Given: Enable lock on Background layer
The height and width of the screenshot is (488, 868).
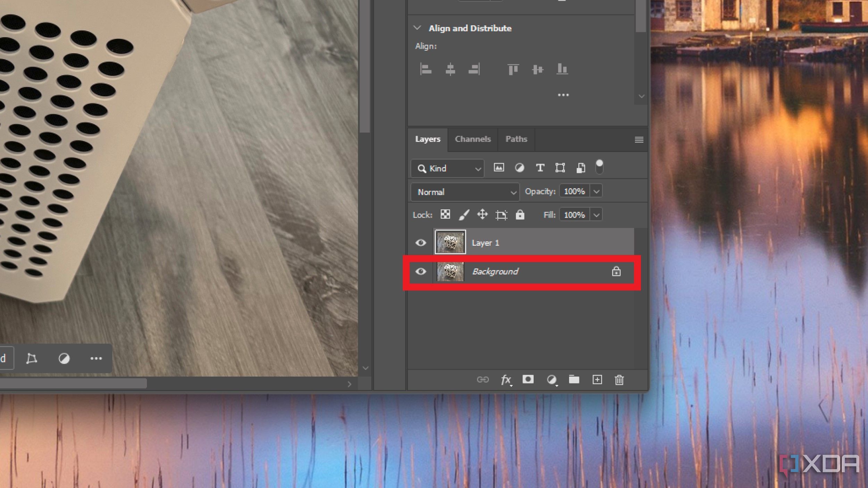Looking at the screenshot, I should click(x=616, y=271).
